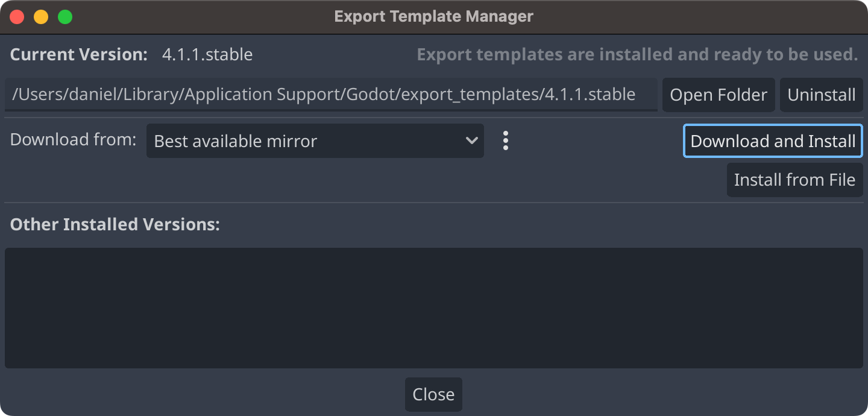Viewport: 868px width, 416px height.
Task: Uninstall the current export templates
Action: tap(822, 95)
